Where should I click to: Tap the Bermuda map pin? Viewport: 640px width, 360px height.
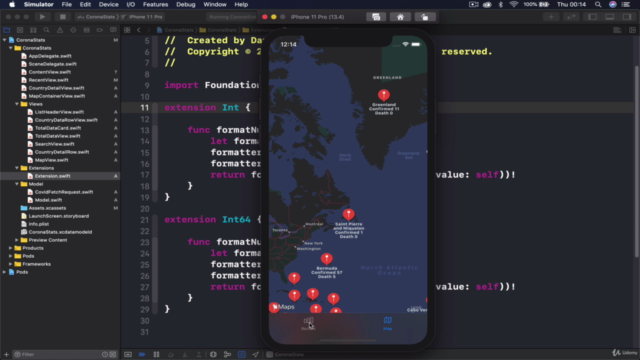click(x=327, y=259)
